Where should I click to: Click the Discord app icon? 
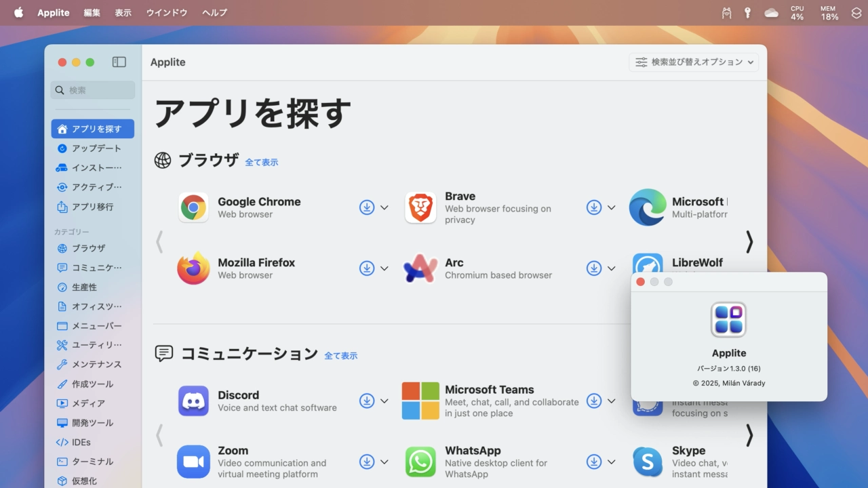click(x=193, y=401)
